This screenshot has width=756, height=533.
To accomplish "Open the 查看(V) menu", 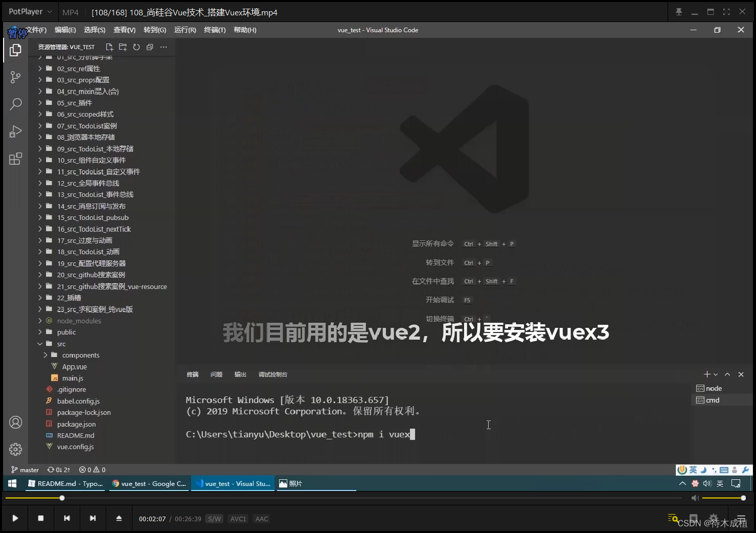I will [x=124, y=30].
